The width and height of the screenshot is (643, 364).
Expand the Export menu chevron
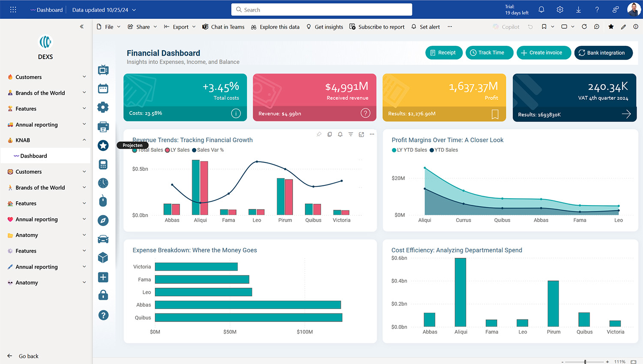tap(193, 27)
